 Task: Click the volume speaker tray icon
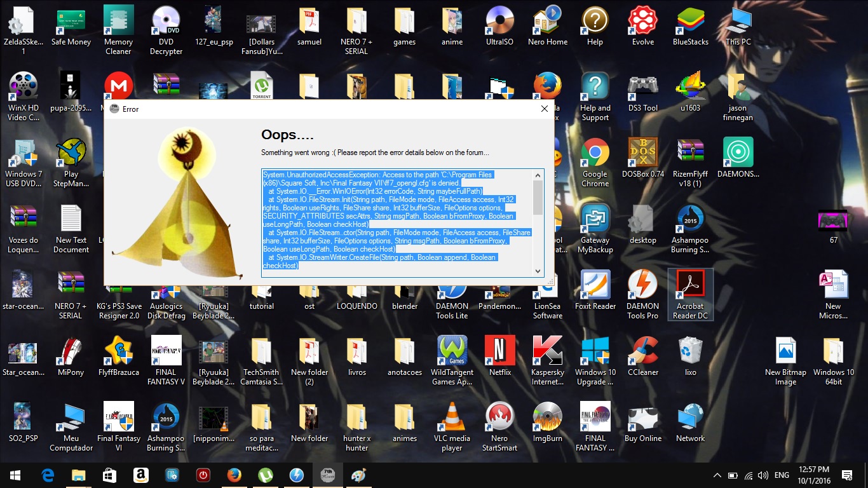tap(763, 475)
